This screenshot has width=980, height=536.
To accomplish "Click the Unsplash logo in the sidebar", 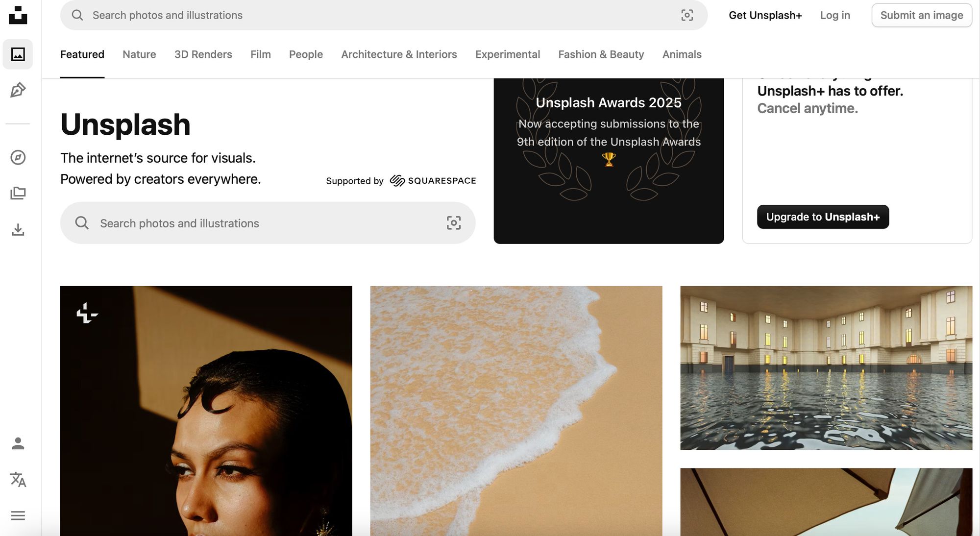I will pyautogui.click(x=18, y=15).
